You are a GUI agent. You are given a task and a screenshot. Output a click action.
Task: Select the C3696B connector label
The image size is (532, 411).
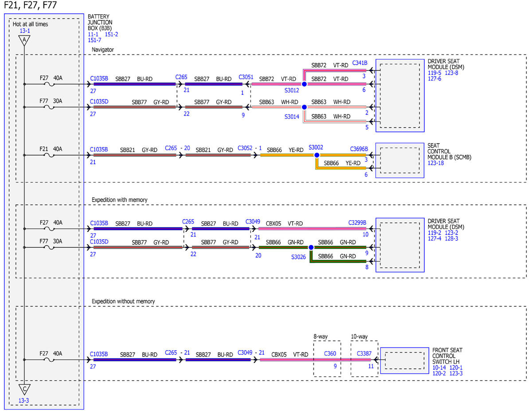(x=359, y=149)
